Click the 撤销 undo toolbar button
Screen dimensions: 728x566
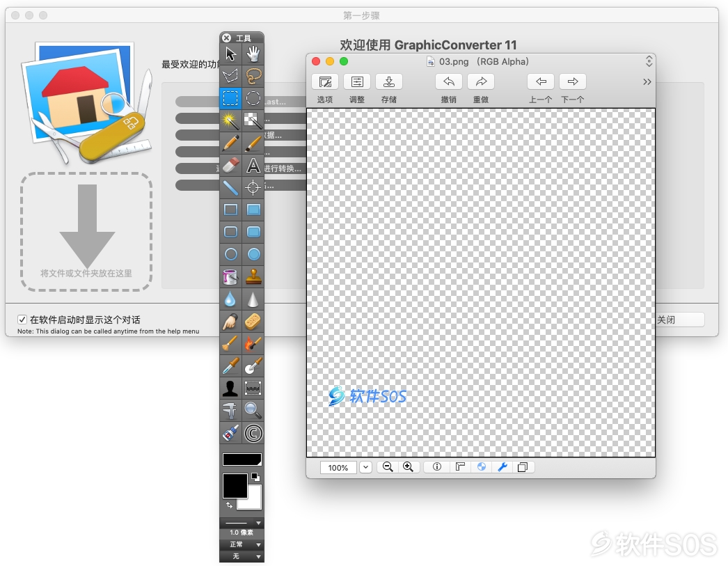[x=448, y=82]
